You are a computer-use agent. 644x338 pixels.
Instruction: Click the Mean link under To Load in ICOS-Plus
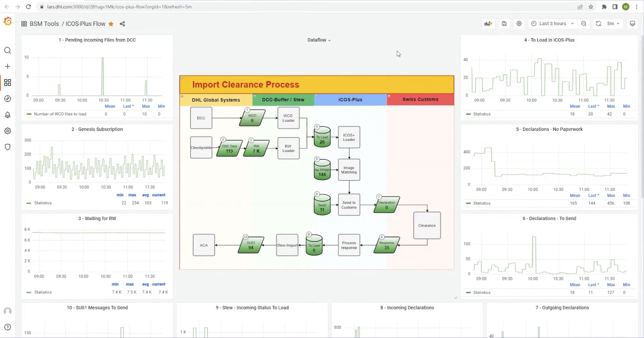point(575,106)
